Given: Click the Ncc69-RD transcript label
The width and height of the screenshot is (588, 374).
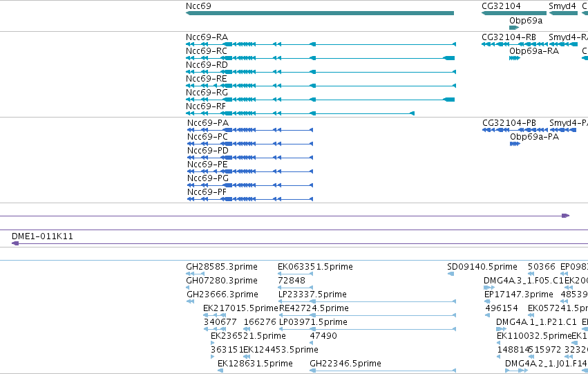Looking at the screenshot, I should pos(207,65).
